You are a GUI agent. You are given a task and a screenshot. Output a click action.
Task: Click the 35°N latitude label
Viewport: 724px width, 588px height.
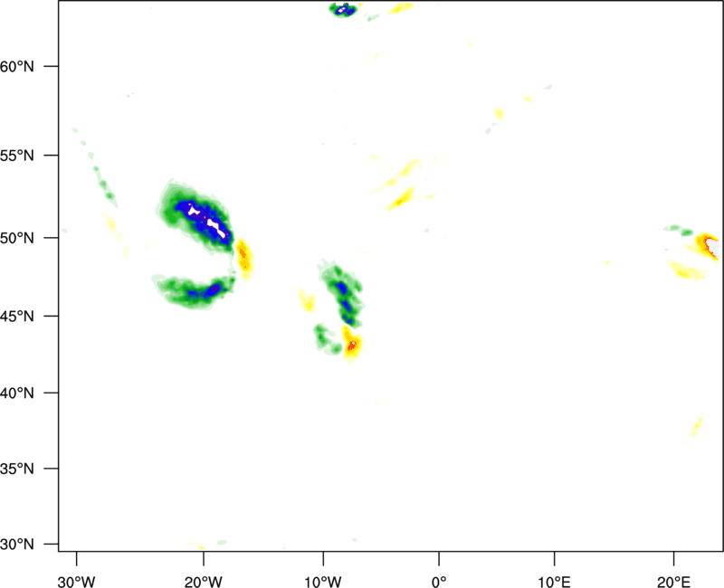[16, 469]
